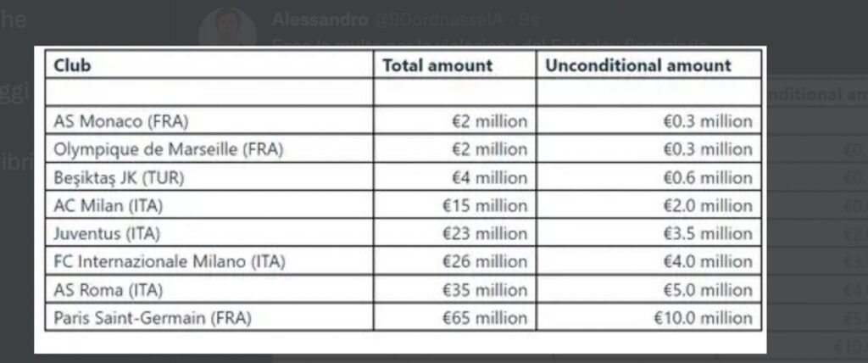Select the Paris Saint-Germain (FRA) cell
Image resolution: width=868 pixels, height=363 pixels.
(x=153, y=318)
